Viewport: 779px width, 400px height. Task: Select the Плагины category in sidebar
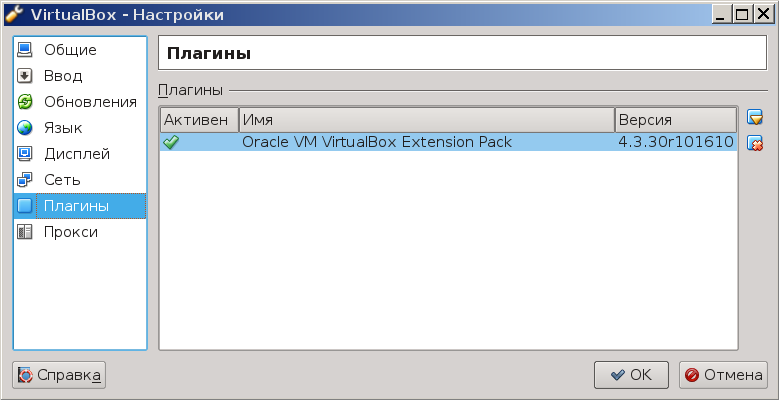tap(80, 206)
